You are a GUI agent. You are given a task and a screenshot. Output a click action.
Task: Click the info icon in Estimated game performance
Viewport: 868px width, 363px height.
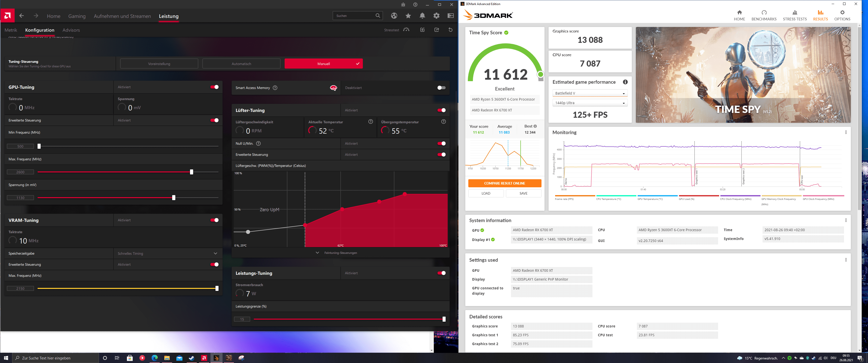pyautogui.click(x=625, y=82)
